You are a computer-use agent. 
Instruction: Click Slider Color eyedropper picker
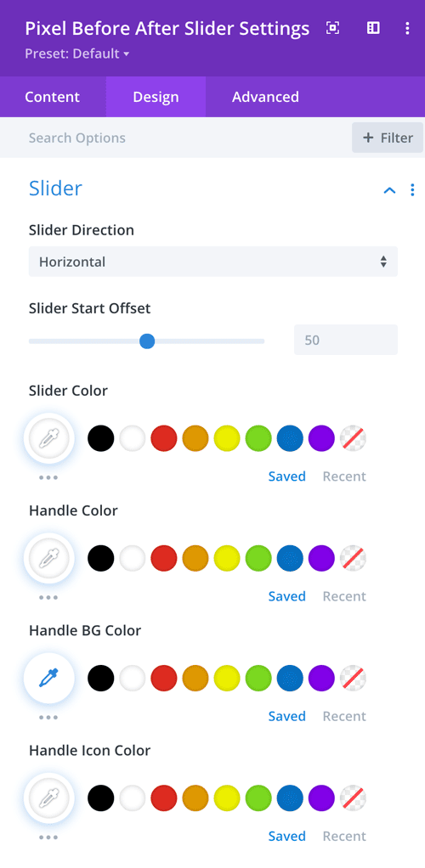coord(49,438)
